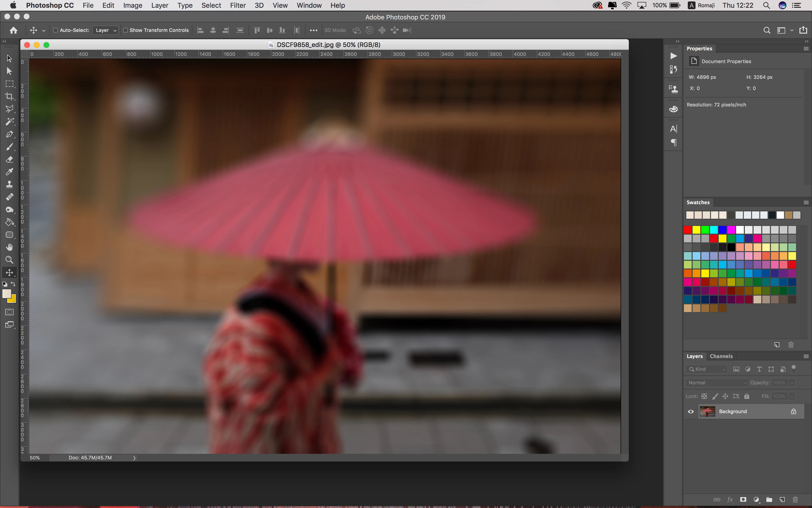Viewport: 812px width, 508px height.
Task: Open the Actions panel play icon
Action: pyautogui.click(x=673, y=56)
